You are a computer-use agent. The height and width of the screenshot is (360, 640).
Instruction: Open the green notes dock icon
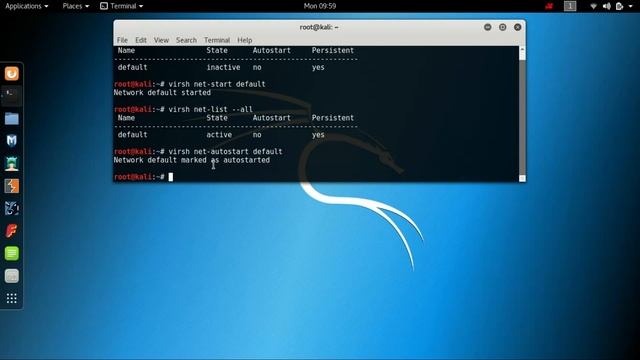pyautogui.click(x=12, y=253)
